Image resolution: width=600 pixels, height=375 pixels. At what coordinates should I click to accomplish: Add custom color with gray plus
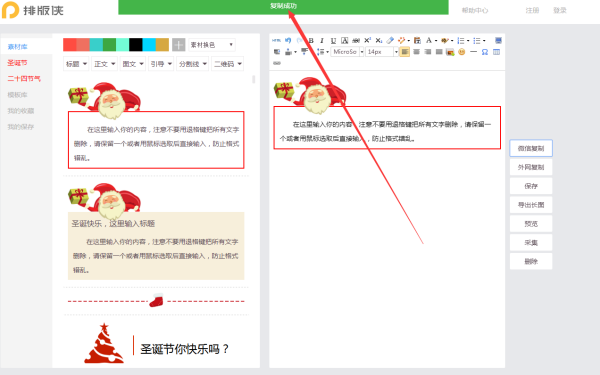(179, 45)
